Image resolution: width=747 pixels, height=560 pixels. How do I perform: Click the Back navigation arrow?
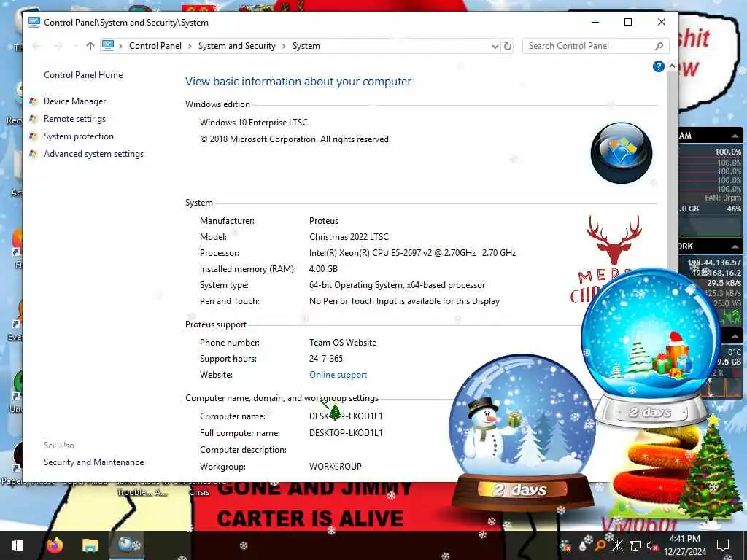click(x=36, y=46)
